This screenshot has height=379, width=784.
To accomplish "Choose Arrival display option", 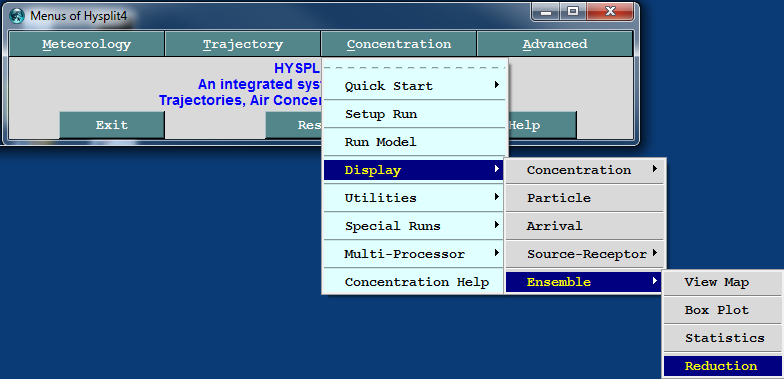I will point(584,226).
